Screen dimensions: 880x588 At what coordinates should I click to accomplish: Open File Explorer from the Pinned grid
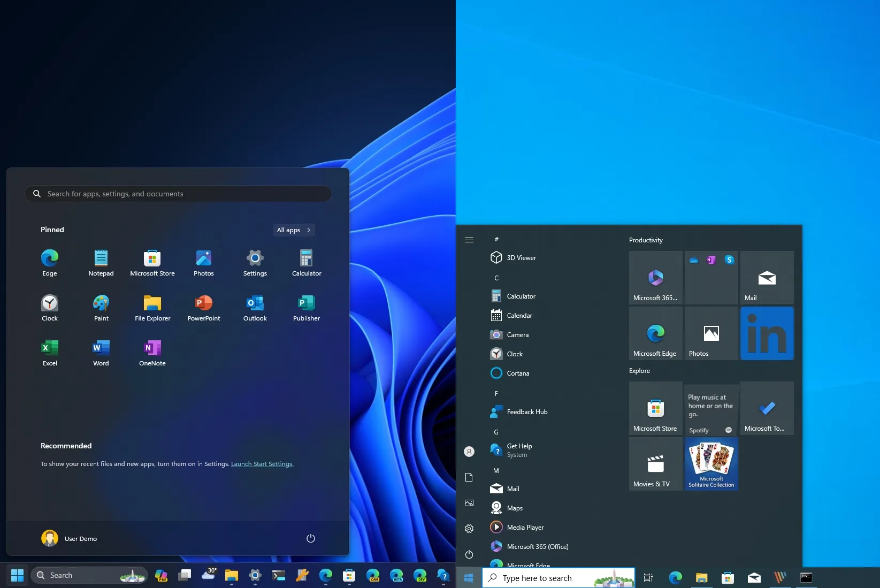(152, 308)
